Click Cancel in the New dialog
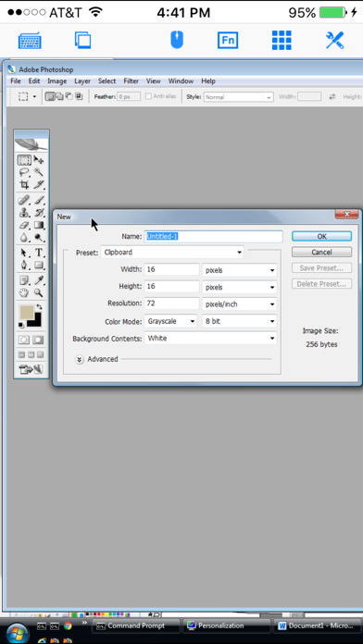 (322, 253)
